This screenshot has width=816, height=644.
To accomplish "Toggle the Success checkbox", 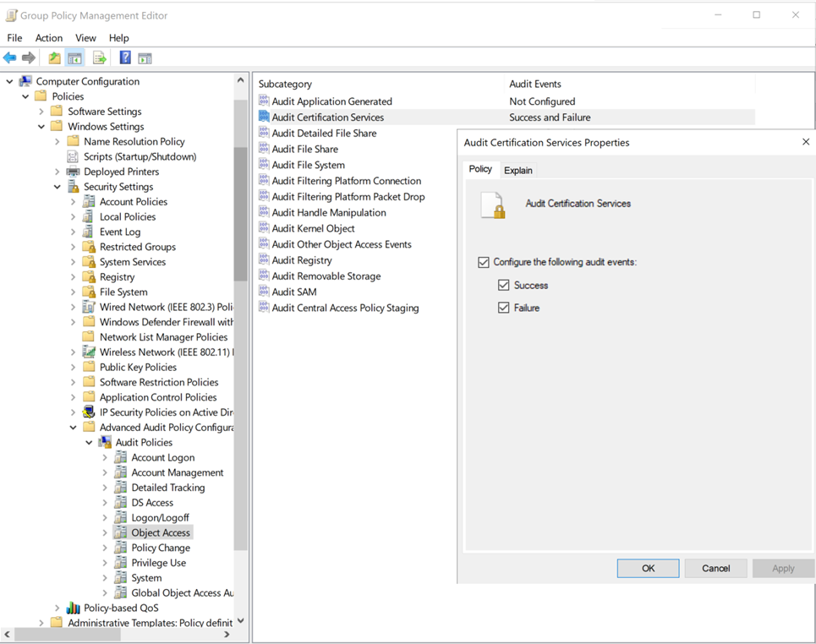I will coord(504,286).
